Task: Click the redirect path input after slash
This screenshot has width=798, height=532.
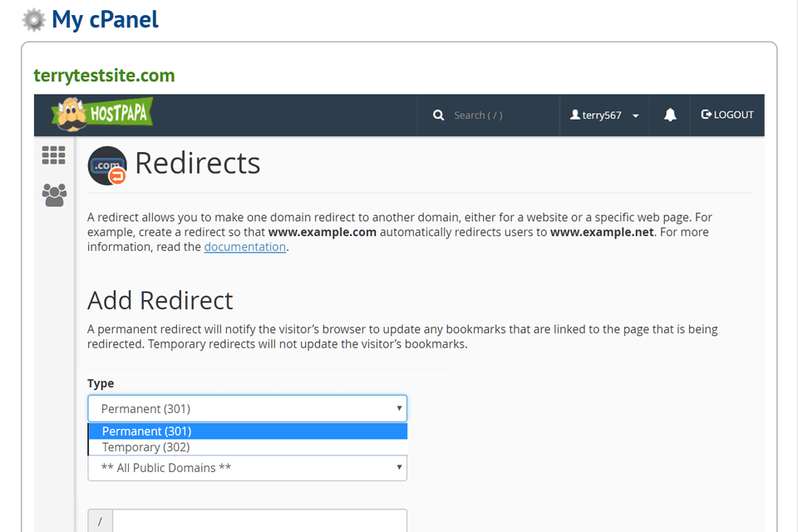Action: click(x=259, y=521)
